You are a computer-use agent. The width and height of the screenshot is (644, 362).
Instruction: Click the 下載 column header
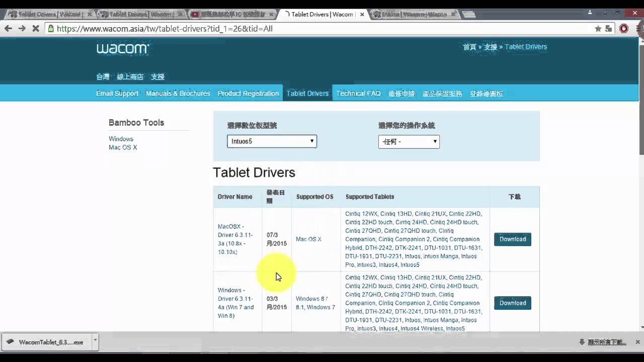coord(514,197)
